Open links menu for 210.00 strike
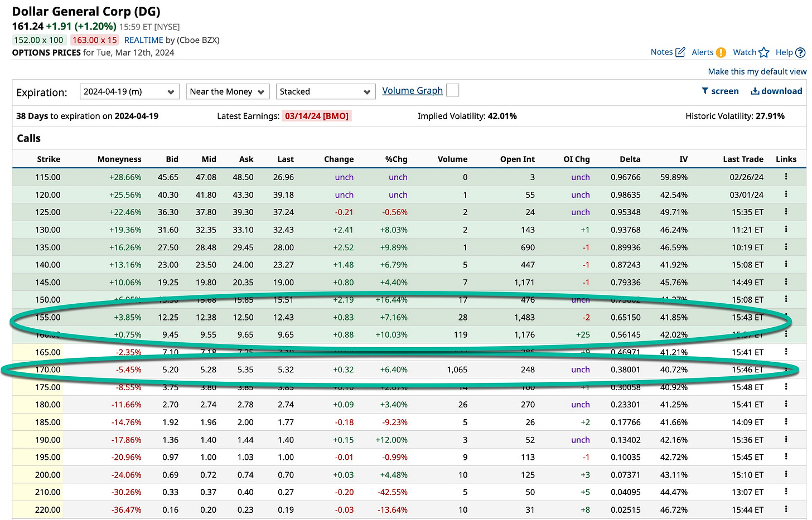The width and height of the screenshot is (812, 520). (786, 492)
